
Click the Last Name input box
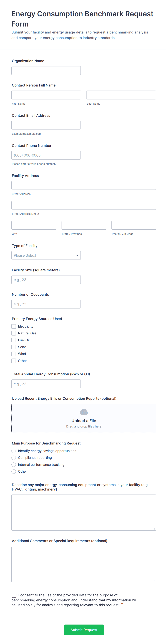point(121,95)
